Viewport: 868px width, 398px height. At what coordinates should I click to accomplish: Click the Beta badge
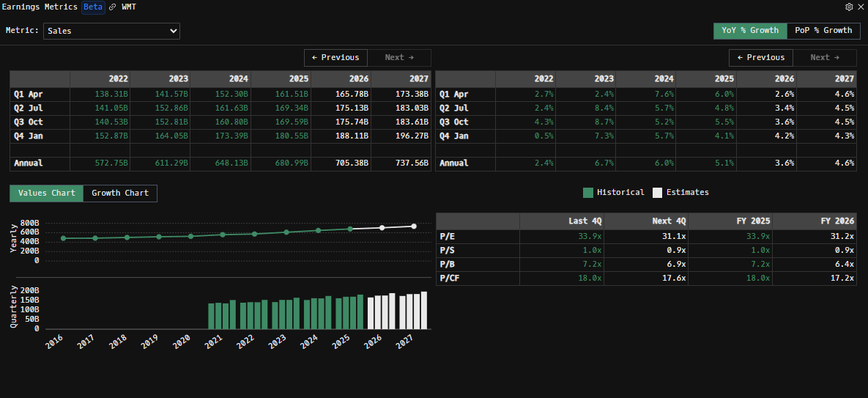coord(93,7)
